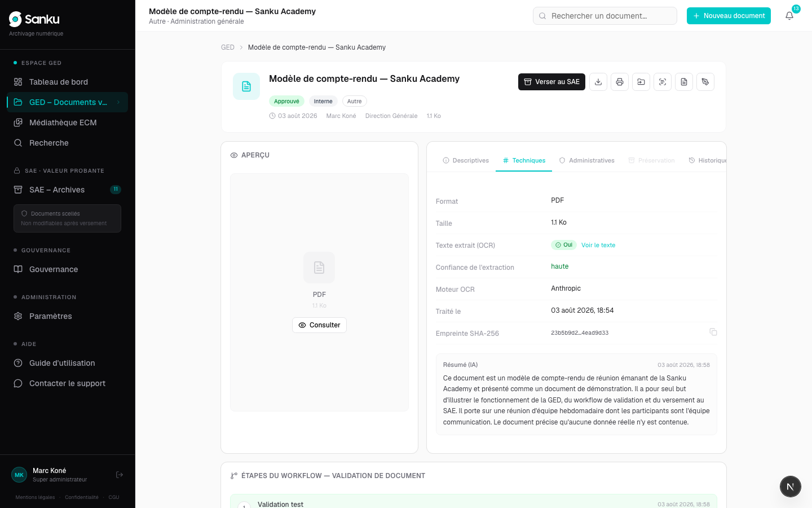Click the Approuvé status badge
Screen dimensions: 812x508
[x=286, y=101]
